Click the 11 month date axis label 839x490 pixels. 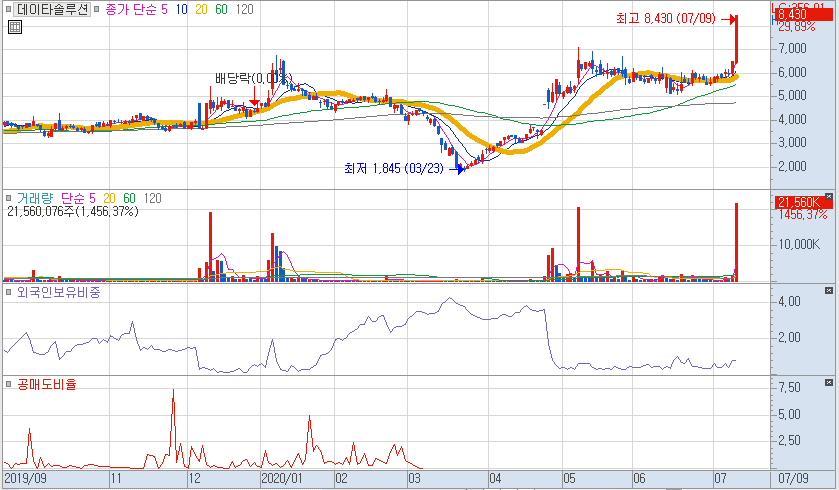tap(116, 478)
